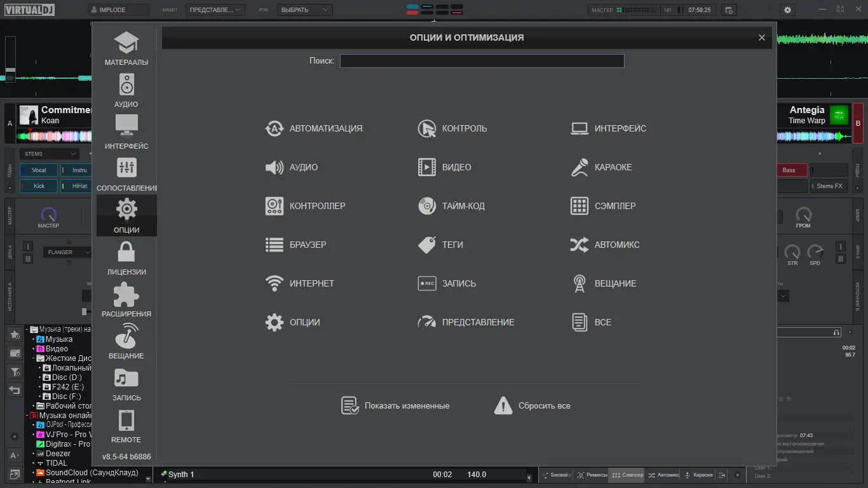Viewport: 868px width, 488px height.
Task: Open the Интернет wifi options category
Action: [x=300, y=283]
